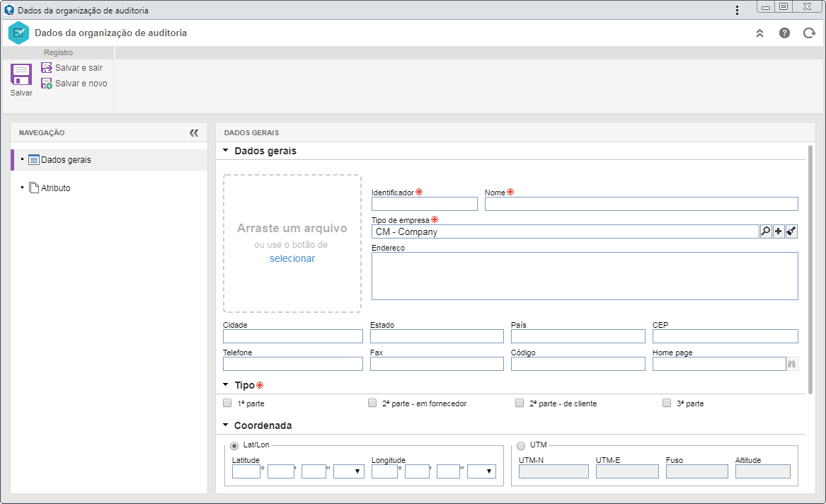Check the 2ª parte - em fornecedor checkbox
826x504 pixels.
click(372, 403)
